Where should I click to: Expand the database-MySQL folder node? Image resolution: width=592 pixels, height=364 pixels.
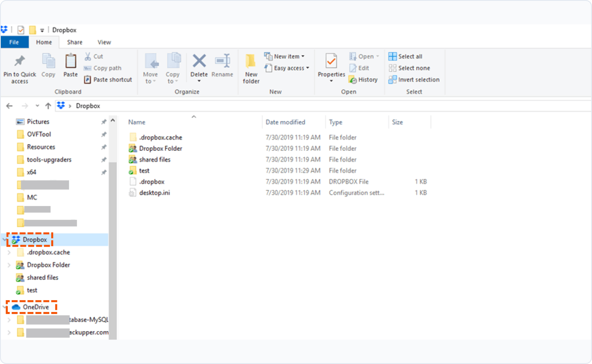(x=9, y=320)
